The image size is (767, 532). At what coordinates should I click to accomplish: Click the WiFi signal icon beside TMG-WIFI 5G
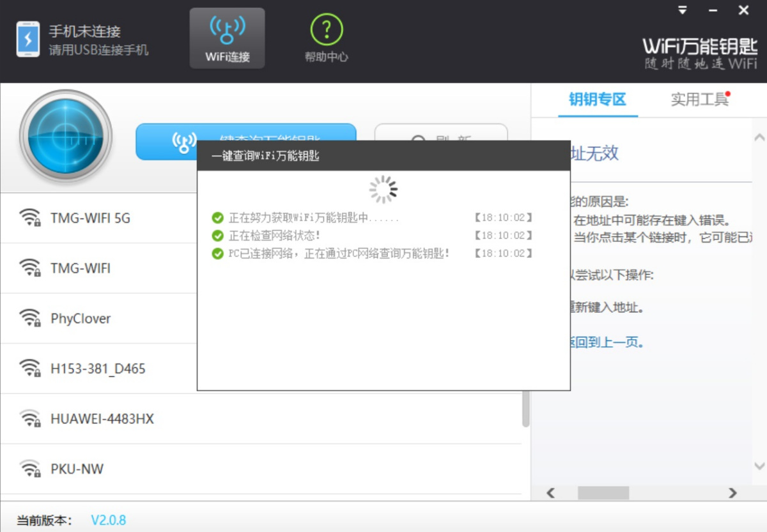[30, 215]
